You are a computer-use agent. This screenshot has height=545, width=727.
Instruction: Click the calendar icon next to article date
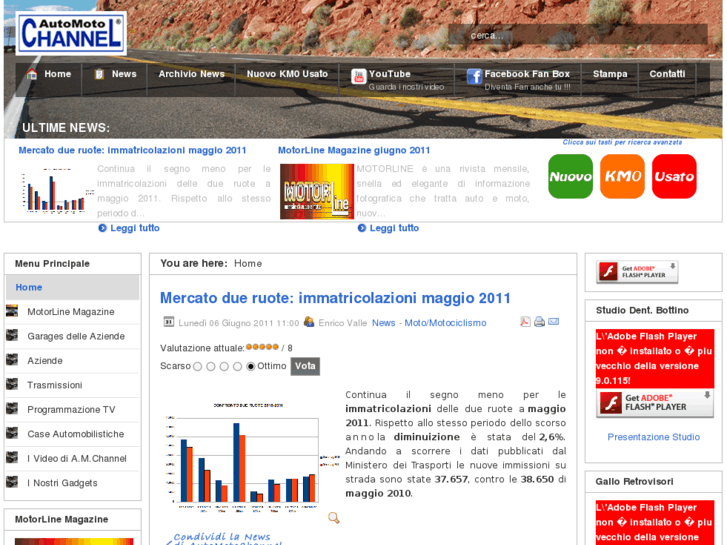pos(168,322)
